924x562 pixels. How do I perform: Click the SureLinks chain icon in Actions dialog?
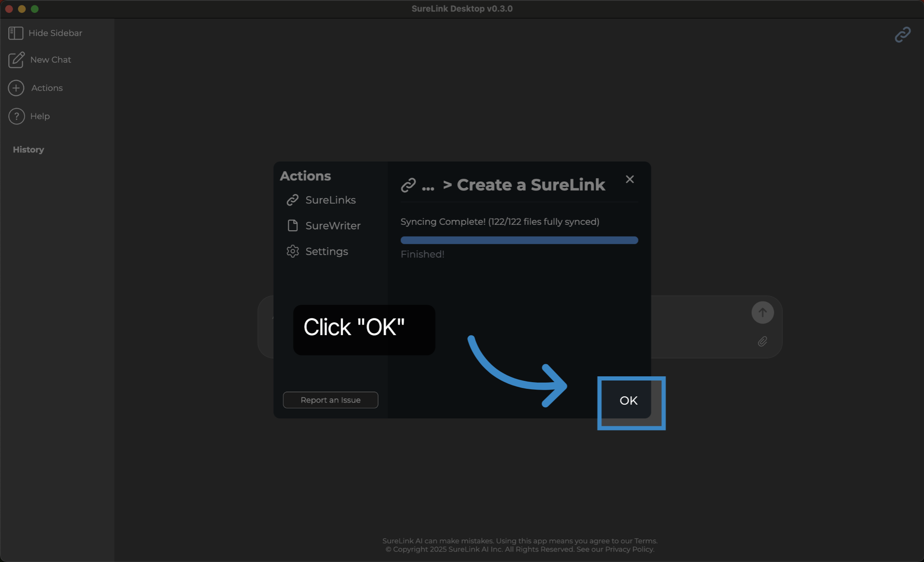tap(292, 200)
